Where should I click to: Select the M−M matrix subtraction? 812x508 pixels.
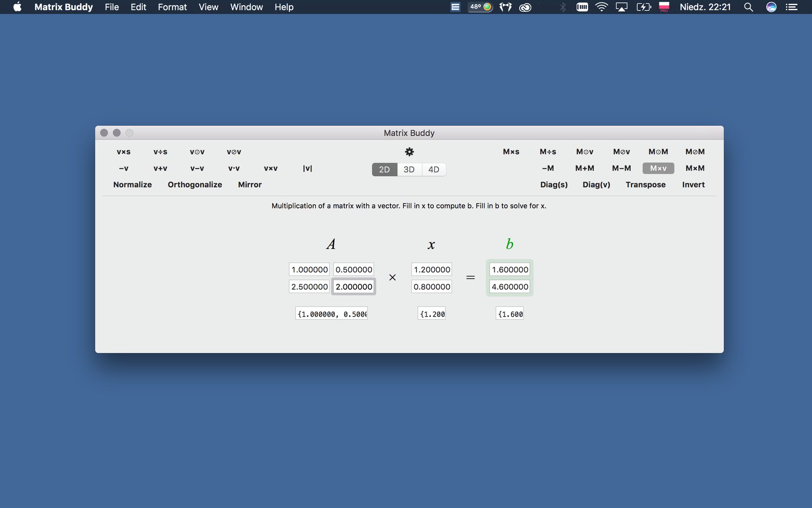click(622, 168)
